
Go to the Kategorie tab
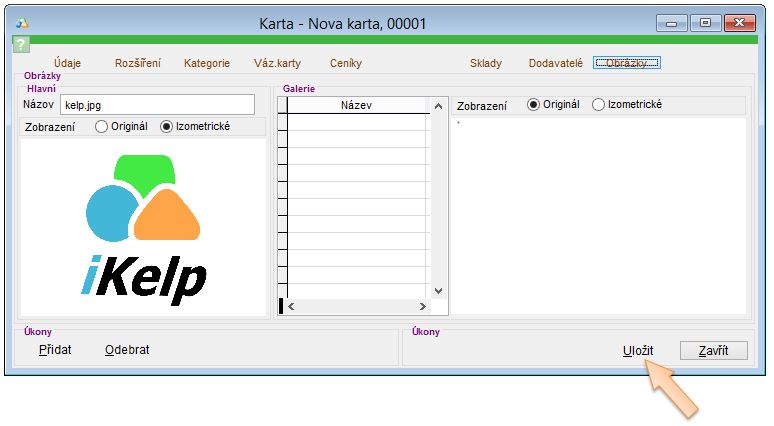coord(206,63)
